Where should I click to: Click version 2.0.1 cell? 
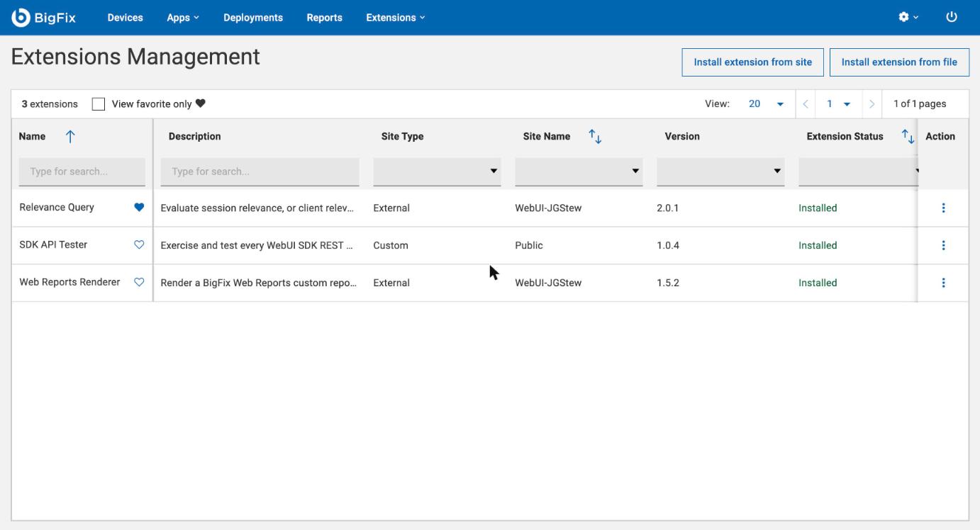(x=668, y=208)
